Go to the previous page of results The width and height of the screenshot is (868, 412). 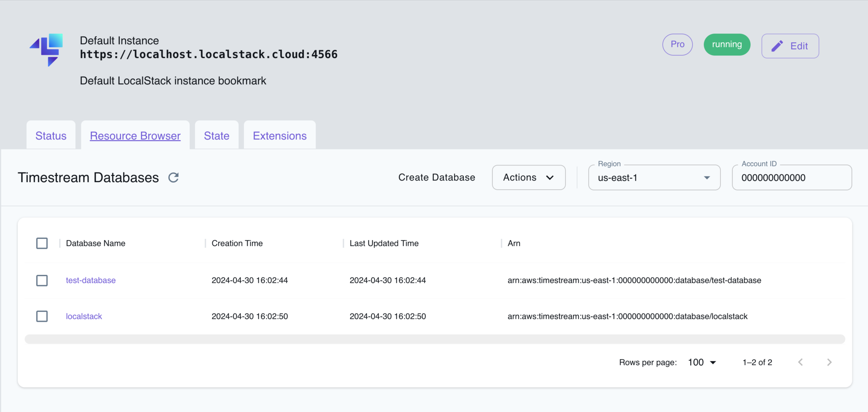click(x=801, y=362)
